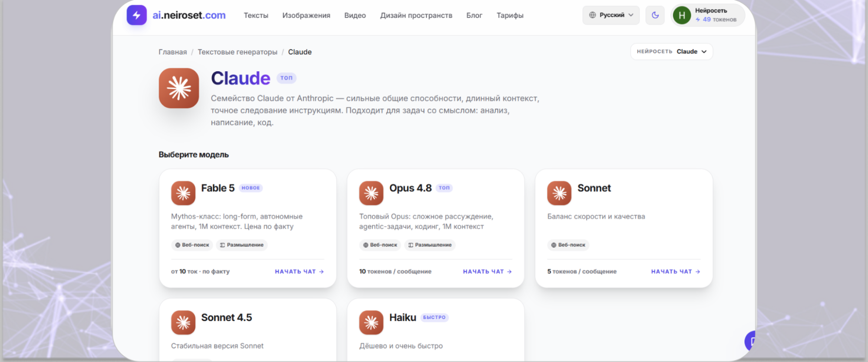Select the Sonnet model title
This screenshot has height=362, width=868.
tap(594, 188)
